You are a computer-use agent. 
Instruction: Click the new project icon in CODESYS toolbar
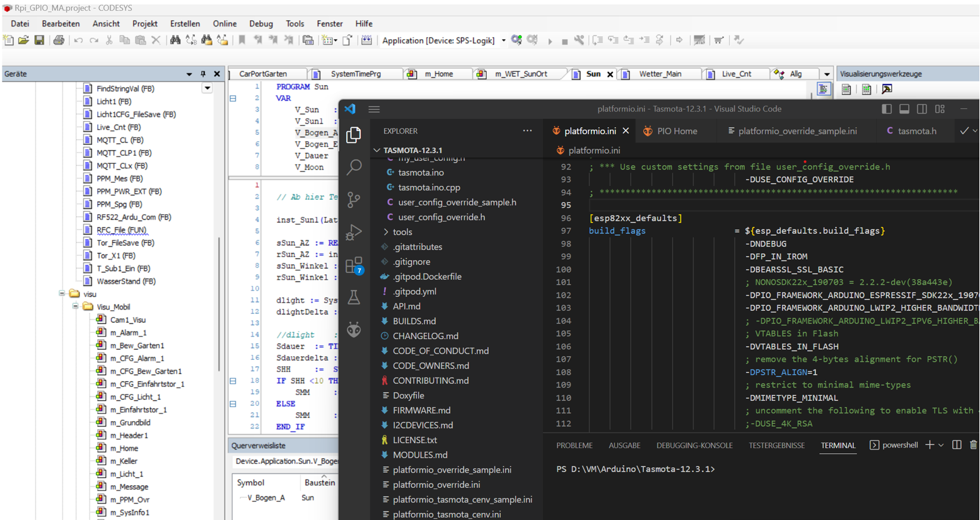(9, 40)
